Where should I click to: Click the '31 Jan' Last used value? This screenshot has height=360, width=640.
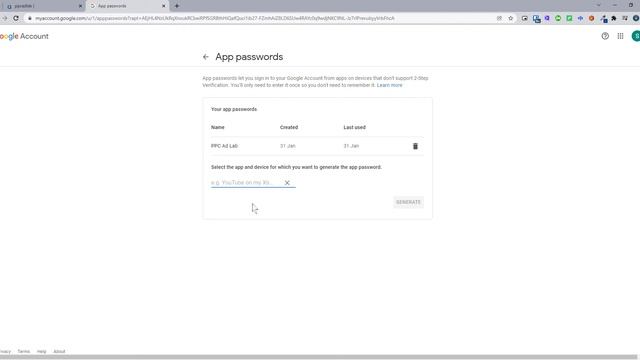click(351, 146)
